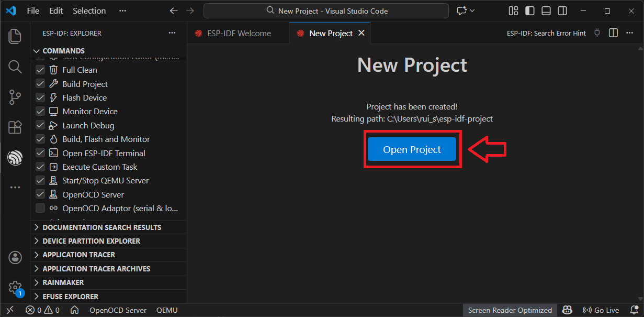Open the Selection menu
The image size is (644, 317).
[x=89, y=10]
